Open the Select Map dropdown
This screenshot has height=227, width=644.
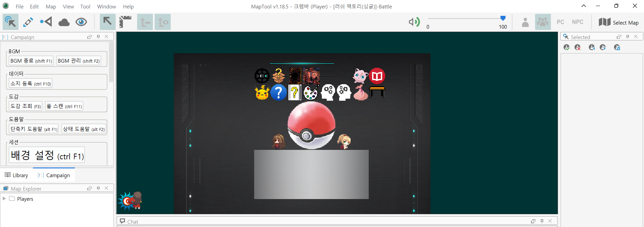coord(619,22)
